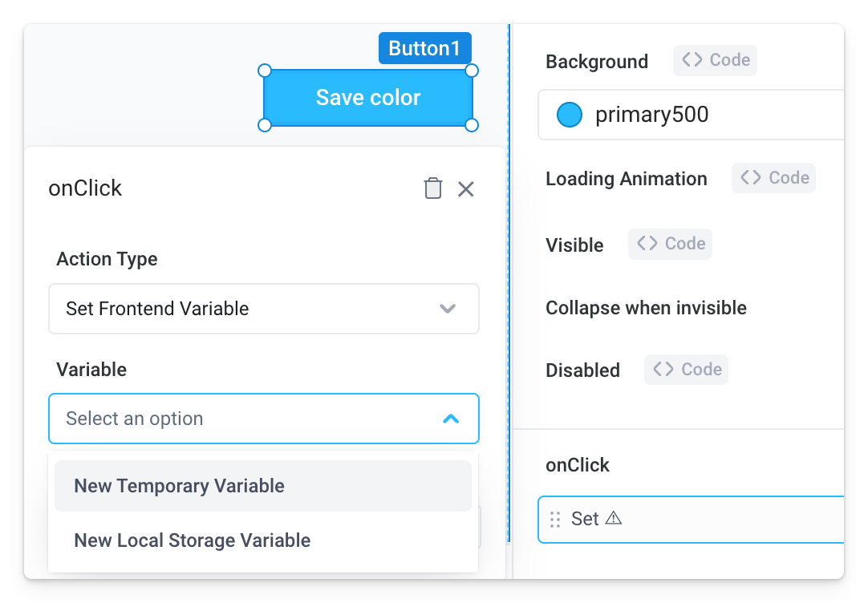The height and width of the screenshot is (603, 868).
Task: Select the Set action row under onClick
Action: click(x=690, y=519)
